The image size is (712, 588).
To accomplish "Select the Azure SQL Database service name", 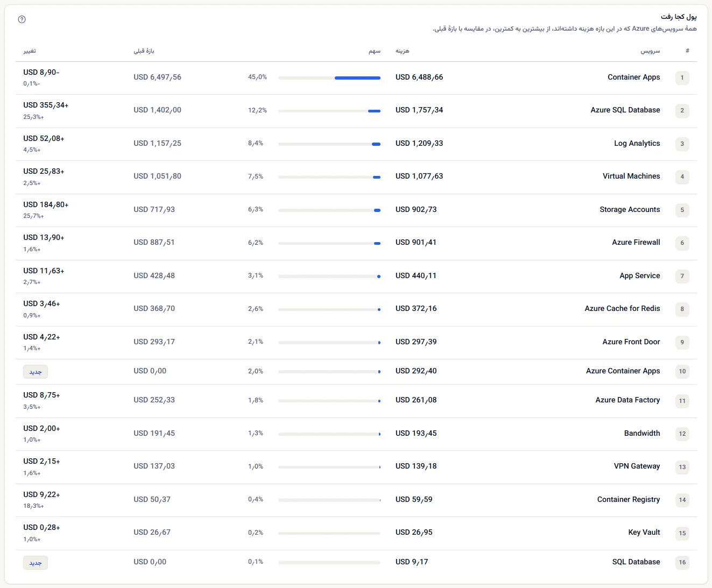I will click(x=625, y=110).
